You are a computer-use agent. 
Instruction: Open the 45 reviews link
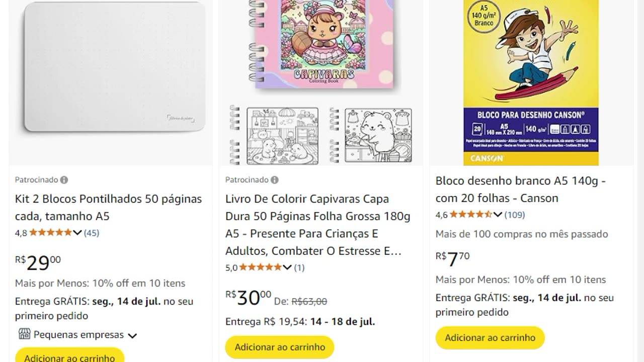coord(92,233)
